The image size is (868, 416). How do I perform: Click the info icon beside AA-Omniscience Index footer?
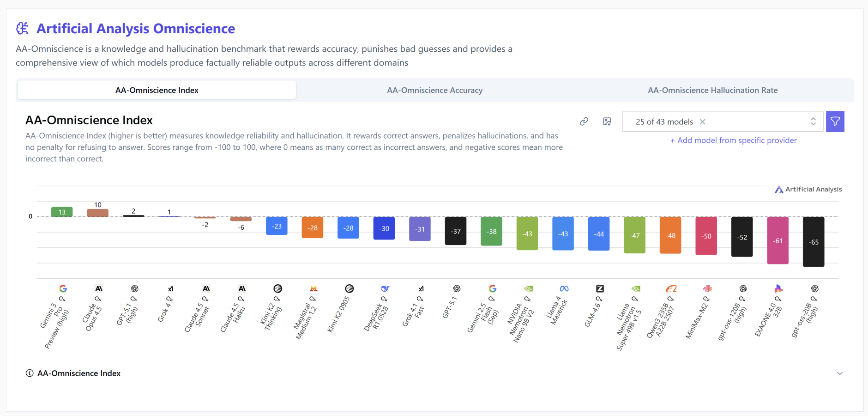(30, 373)
